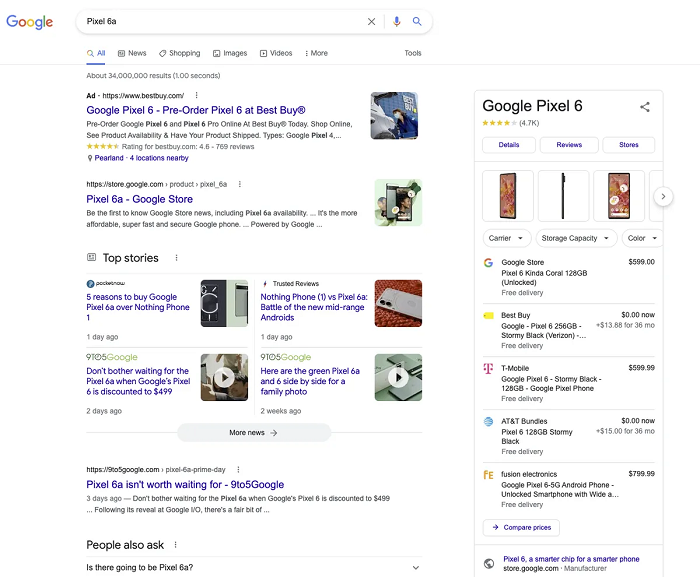Click the Google Store Pixel 6a thumbnail
Screen dimensions: 700x577
point(398,202)
